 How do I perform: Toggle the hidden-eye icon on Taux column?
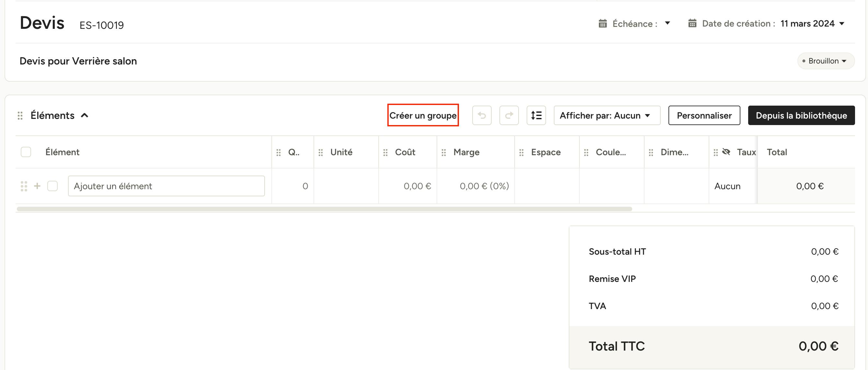[x=726, y=152]
